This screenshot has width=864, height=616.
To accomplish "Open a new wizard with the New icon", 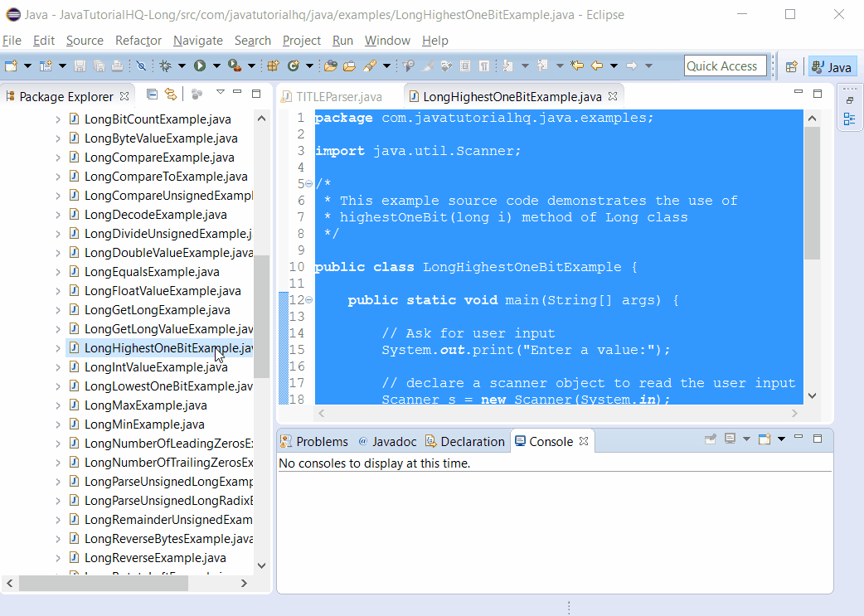I will coord(12,65).
